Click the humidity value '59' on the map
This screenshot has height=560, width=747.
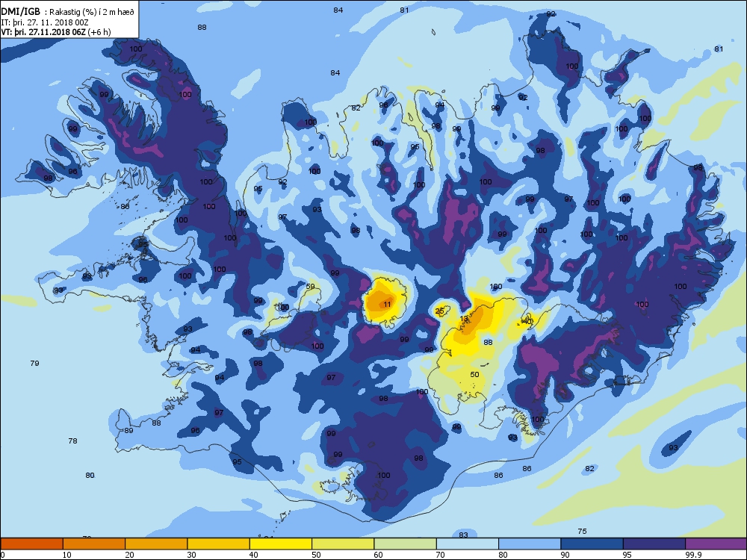[310, 286]
